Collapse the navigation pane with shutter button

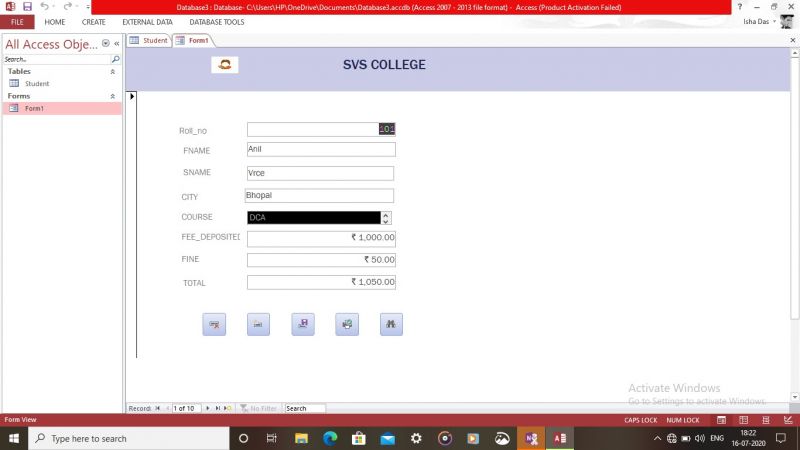[x=117, y=43]
